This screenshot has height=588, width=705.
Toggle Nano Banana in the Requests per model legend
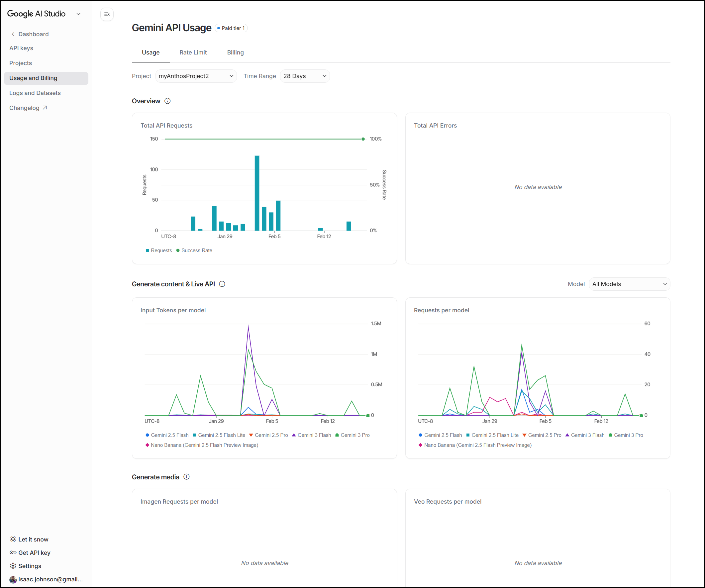pos(475,445)
